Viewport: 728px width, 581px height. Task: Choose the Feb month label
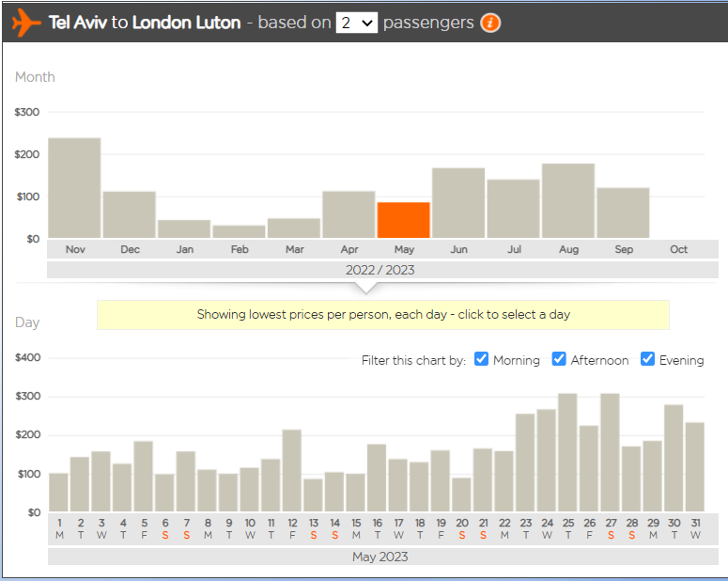(240, 249)
